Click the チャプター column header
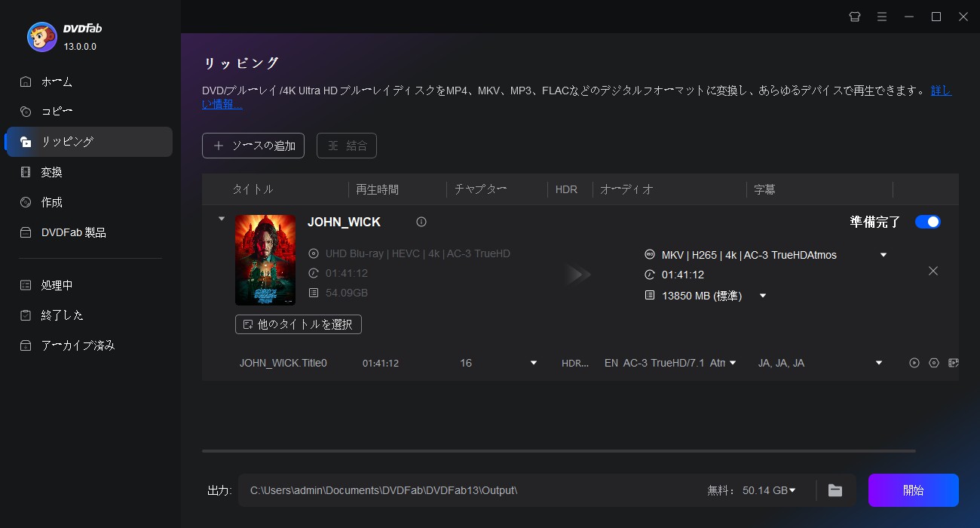The width and height of the screenshot is (980, 528). coord(480,189)
